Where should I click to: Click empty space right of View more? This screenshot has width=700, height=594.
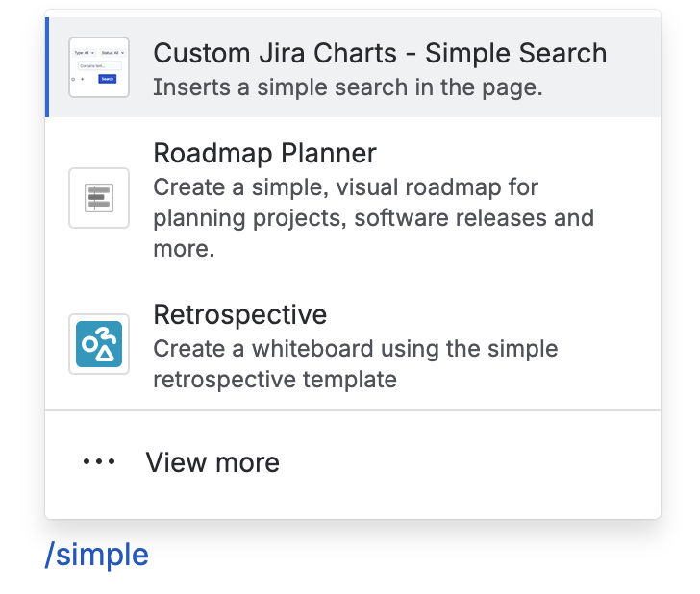click(x=469, y=462)
